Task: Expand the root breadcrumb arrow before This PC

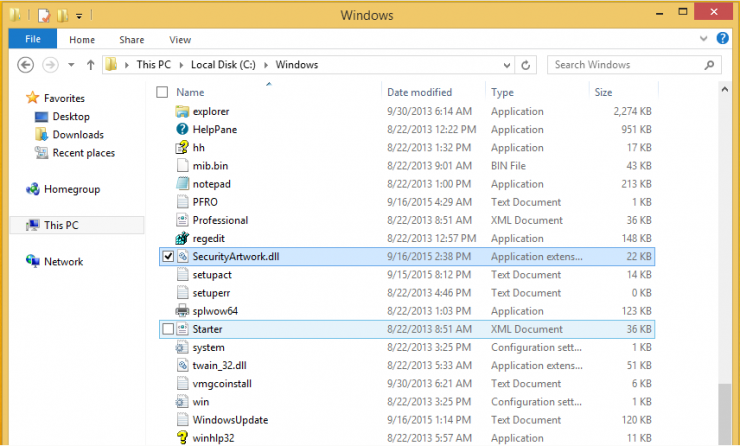Action: (x=126, y=65)
